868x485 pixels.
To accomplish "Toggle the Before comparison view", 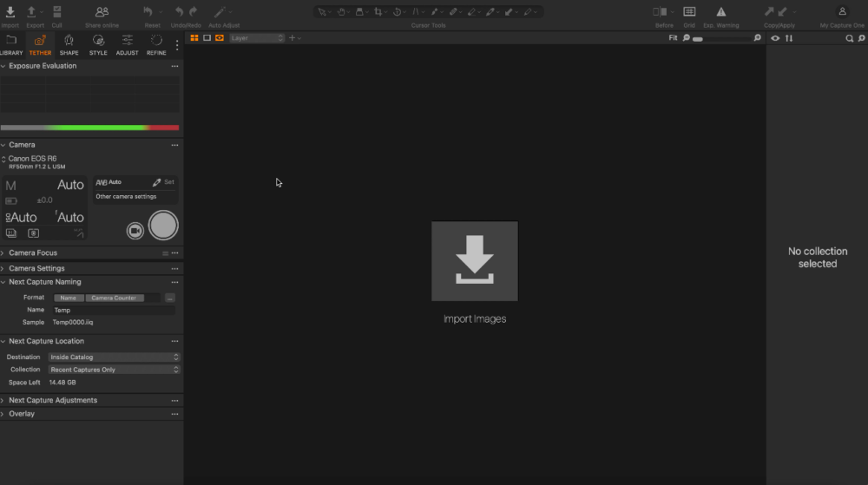I will 661,12.
